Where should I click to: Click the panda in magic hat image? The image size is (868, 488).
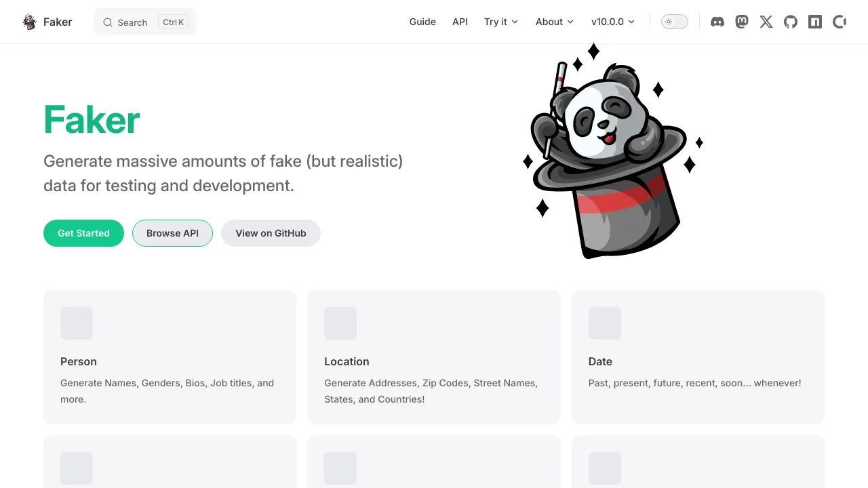click(613, 150)
